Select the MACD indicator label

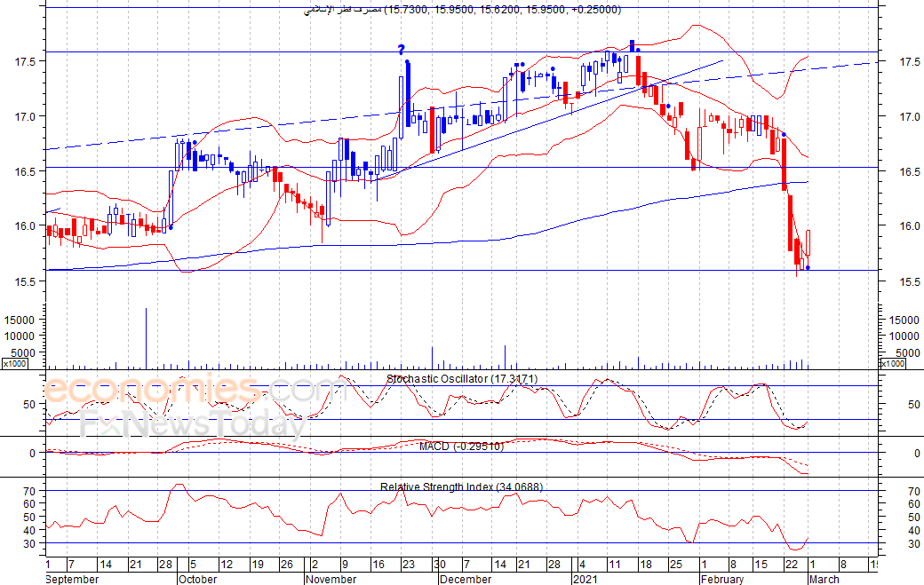point(461,446)
